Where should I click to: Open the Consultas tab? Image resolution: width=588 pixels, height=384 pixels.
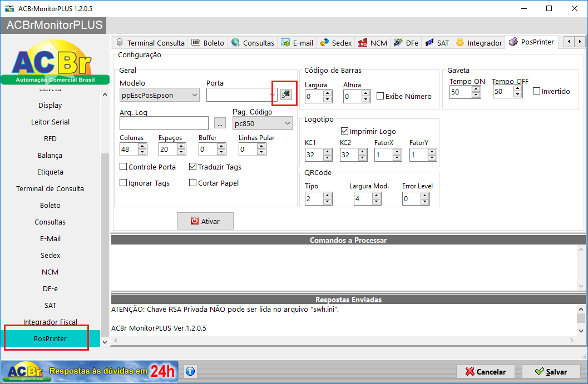point(253,43)
